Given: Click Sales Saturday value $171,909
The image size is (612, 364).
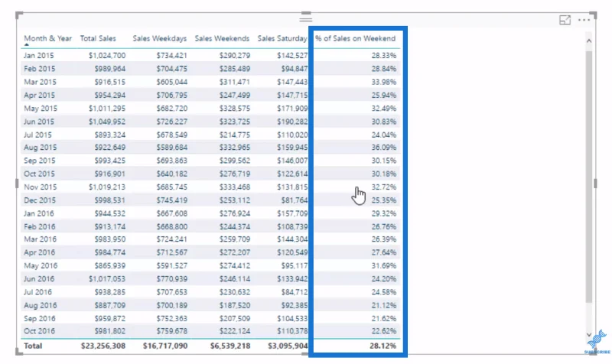Looking at the screenshot, I should tap(292, 109).
